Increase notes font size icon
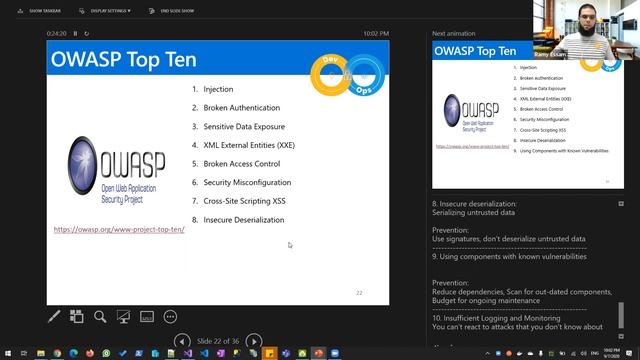This screenshot has height=360, width=640. click(621, 204)
